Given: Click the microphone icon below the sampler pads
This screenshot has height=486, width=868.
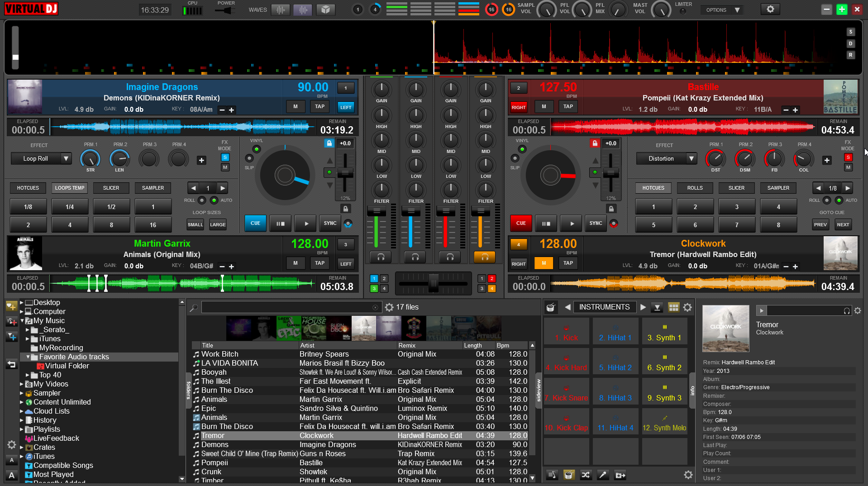Looking at the screenshot, I should (x=603, y=475).
